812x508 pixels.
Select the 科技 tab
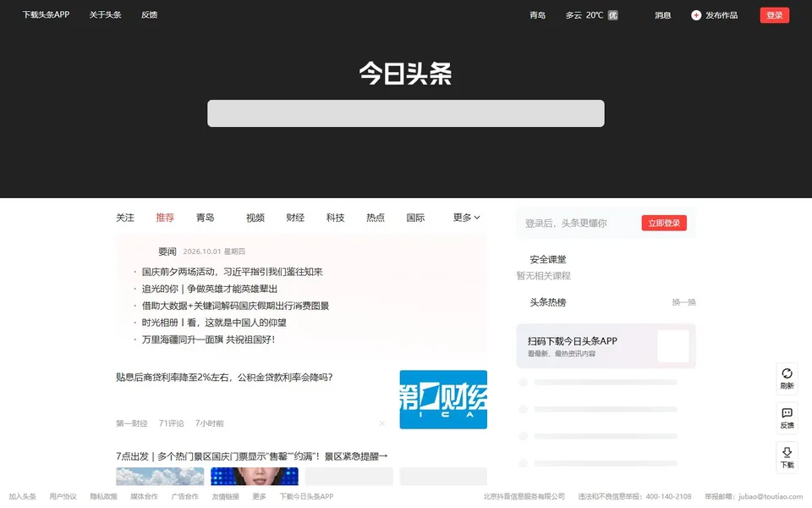tap(335, 218)
